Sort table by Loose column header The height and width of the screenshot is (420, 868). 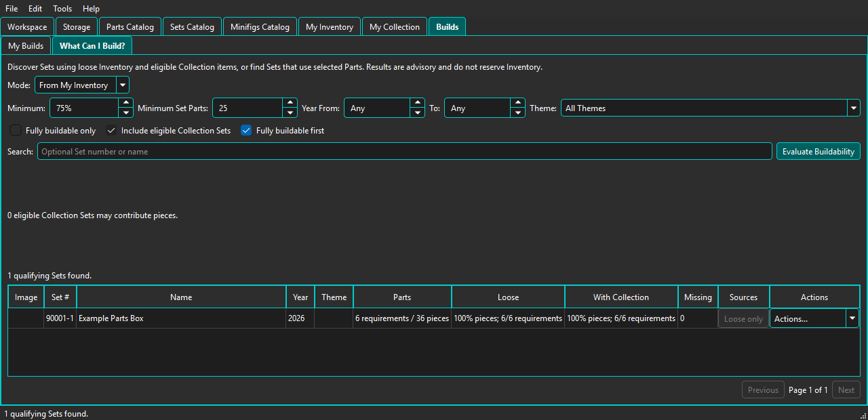[508, 297]
